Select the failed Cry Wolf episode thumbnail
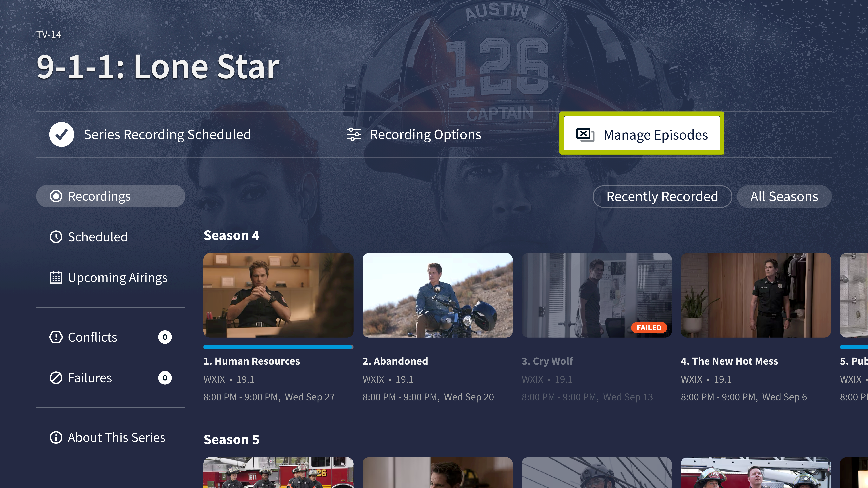Image resolution: width=868 pixels, height=488 pixels. tap(596, 295)
